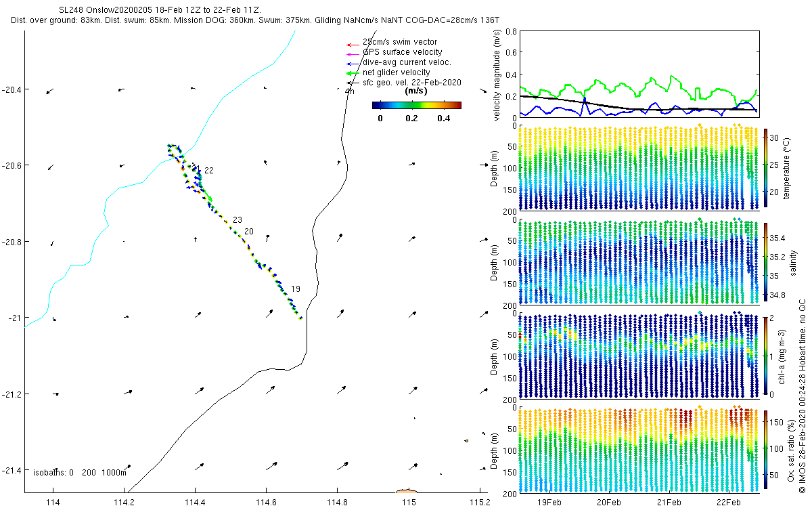Click the day 23 track label
Screen dimensions: 812x508
pos(237,220)
